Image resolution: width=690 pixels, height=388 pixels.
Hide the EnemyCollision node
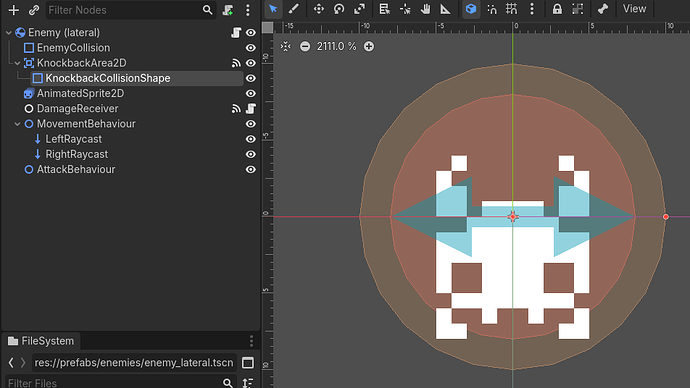point(251,48)
